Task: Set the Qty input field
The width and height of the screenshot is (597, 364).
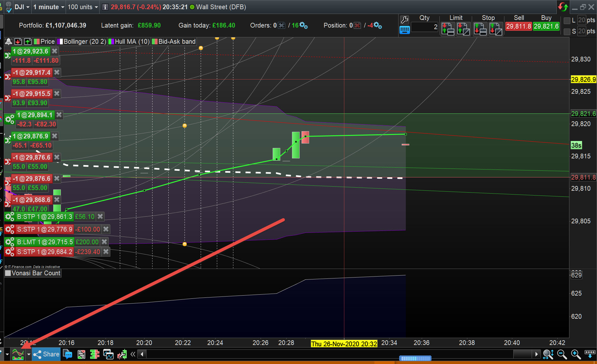Action: click(x=425, y=27)
